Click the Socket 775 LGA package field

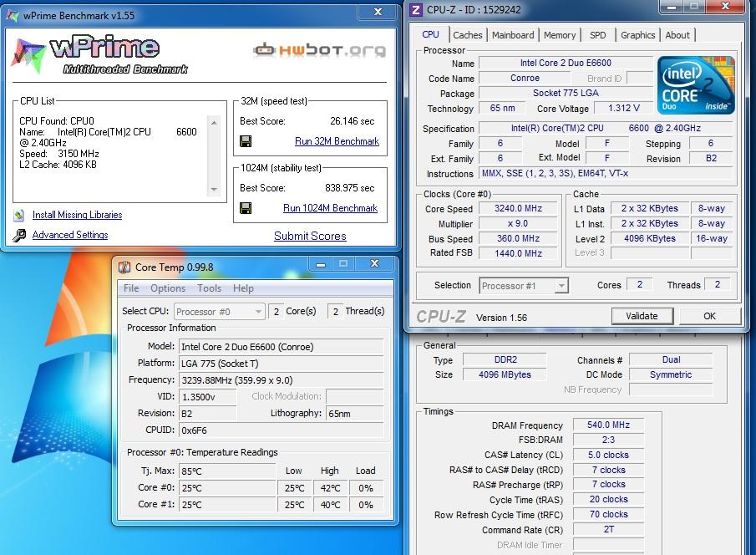tap(566, 93)
